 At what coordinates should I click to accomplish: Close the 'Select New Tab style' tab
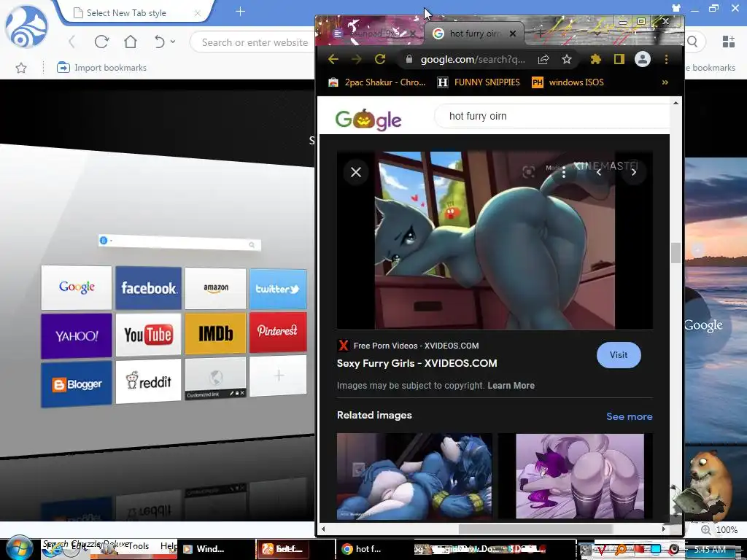click(x=197, y=13)
